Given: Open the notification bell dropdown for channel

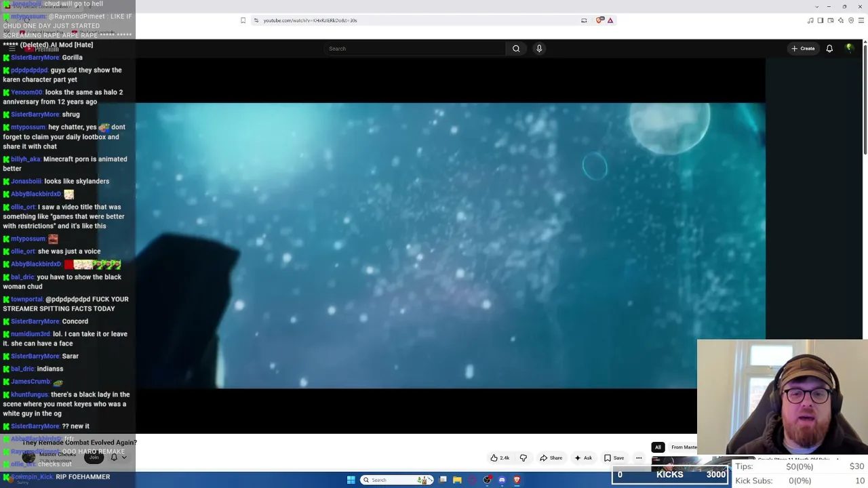Looking at the screenshot, I should coord(118,457).
